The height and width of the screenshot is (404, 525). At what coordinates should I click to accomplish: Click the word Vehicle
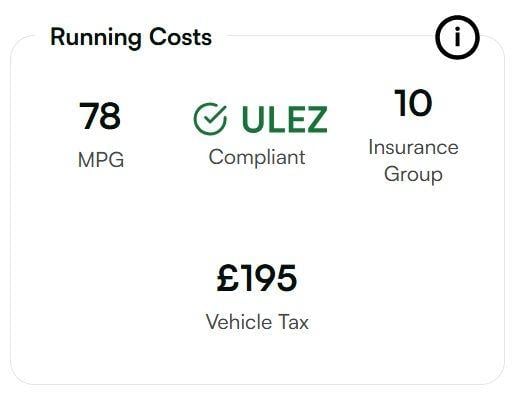(x=239, y=322)
